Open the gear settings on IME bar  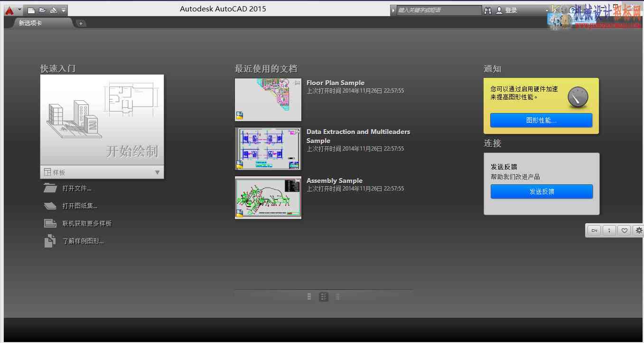click(639, 230)
